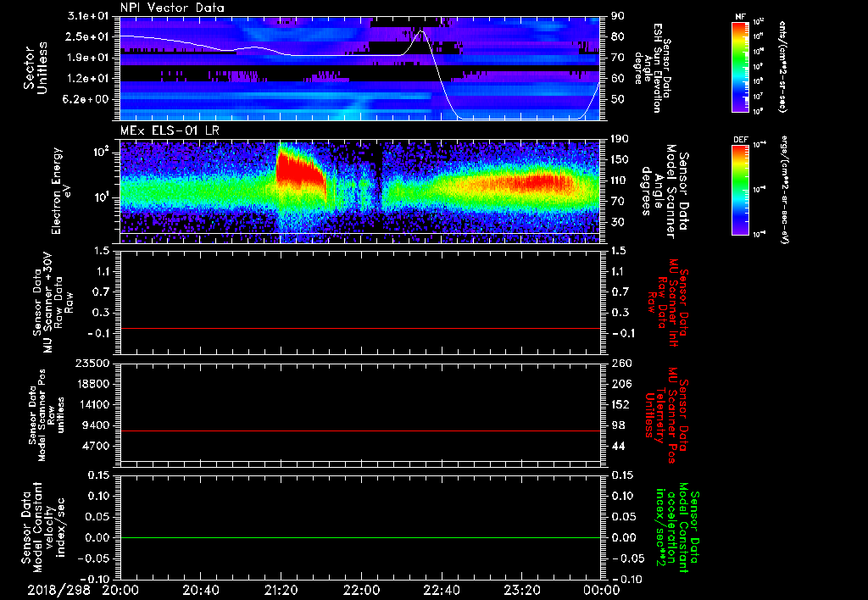This screenshot has height=600, width=868.
Task: Click the red line in MU Scanner +30V panel
Action: 360,328
